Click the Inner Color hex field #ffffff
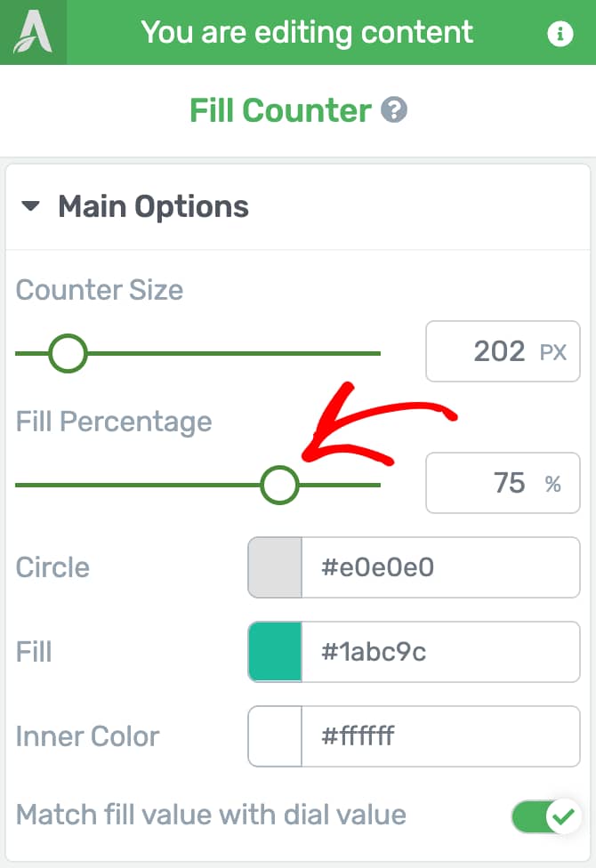 (x=441, y=736)
